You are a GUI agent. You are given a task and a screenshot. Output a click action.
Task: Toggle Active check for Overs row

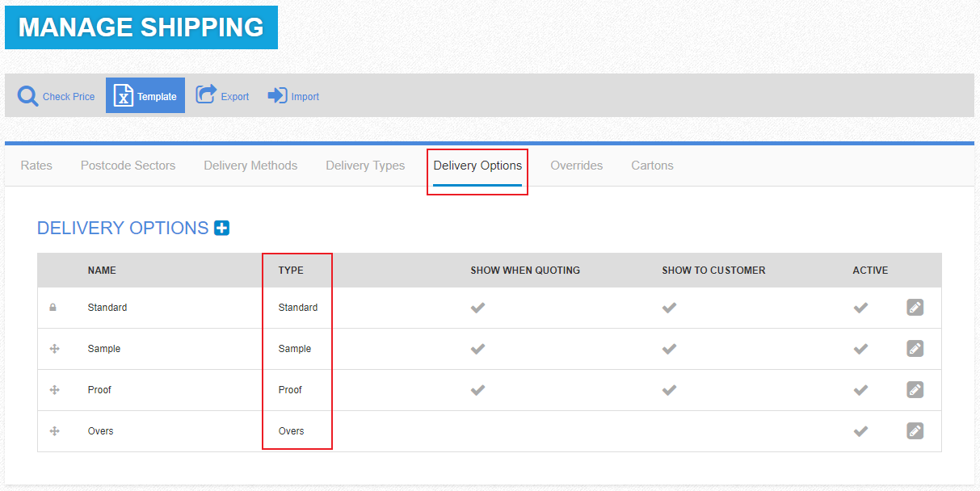pyautogui.click(x=860, y=431)
